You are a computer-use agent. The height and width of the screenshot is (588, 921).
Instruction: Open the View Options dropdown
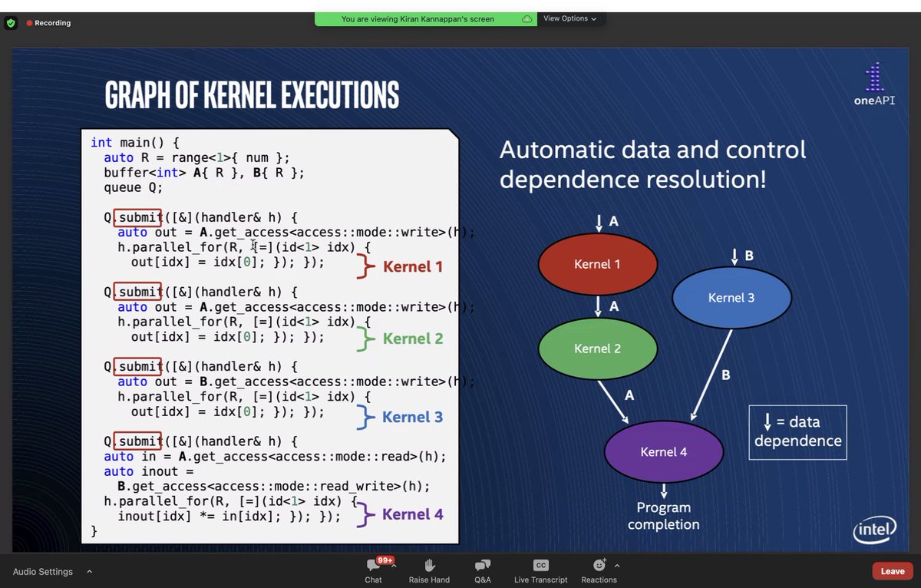tap(570, 18)
